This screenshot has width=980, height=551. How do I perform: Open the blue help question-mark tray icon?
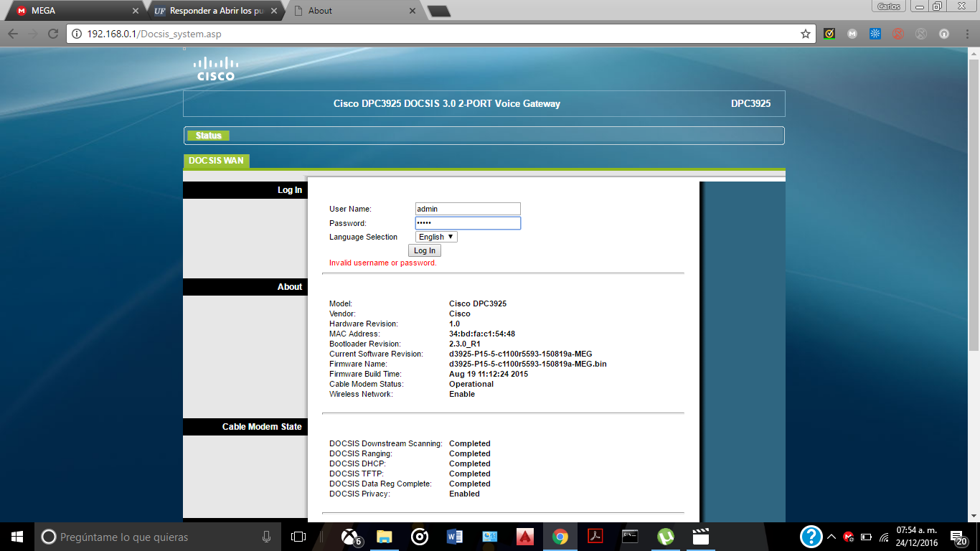pyautogui.click(x=811, y=537)
